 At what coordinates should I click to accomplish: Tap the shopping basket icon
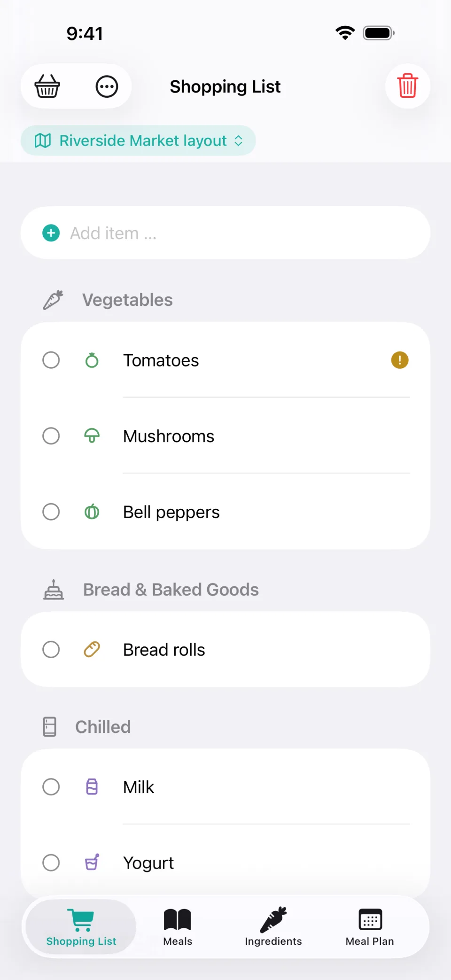pos(47,86)
